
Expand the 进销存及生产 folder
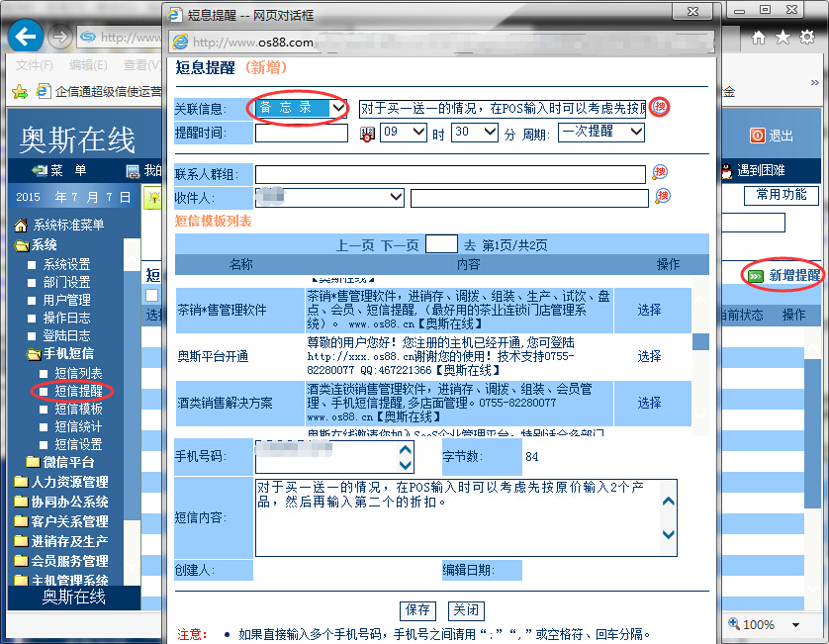pyautogui.click(x=22, y=541)
